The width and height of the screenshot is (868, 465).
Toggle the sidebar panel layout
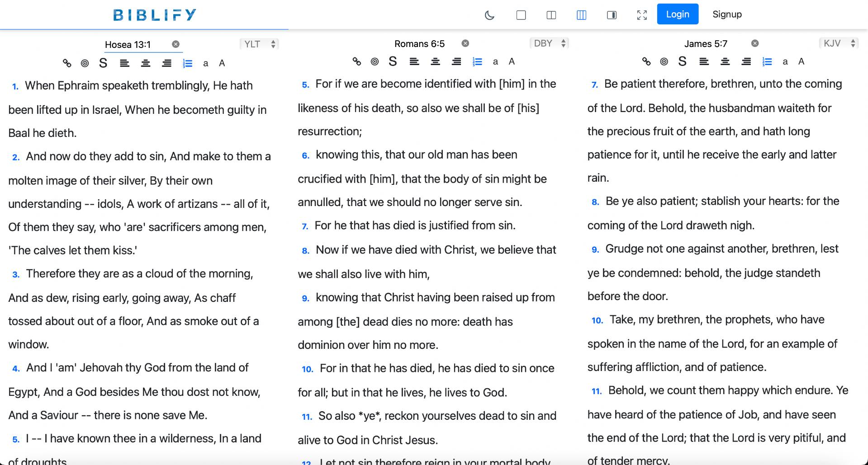pos(612,15)
